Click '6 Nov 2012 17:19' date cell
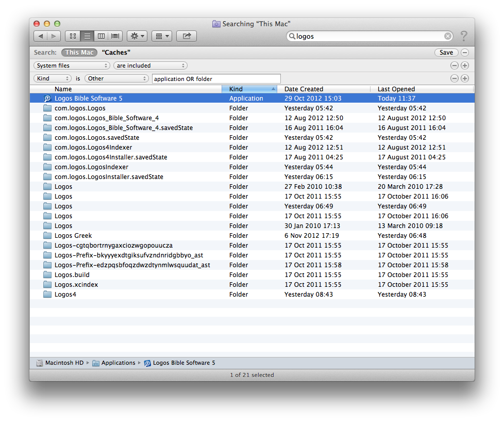504x422 pixels. (x=311, y=236)
